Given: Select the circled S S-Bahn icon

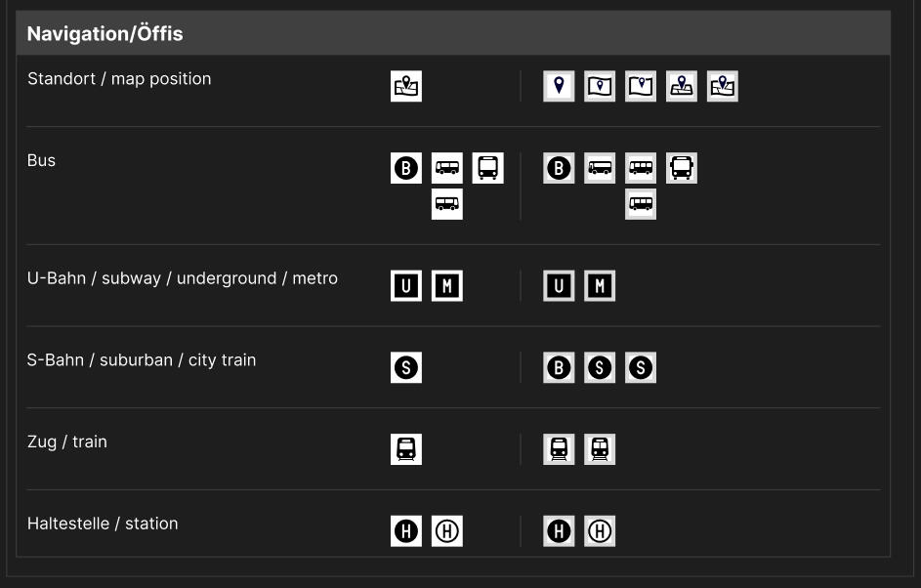Looking at the screenshot, I should point(406,367).
